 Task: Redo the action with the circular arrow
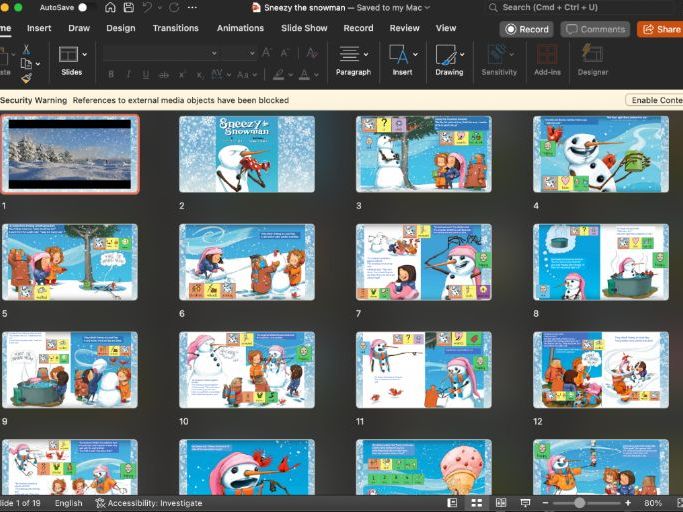[174, 7]
